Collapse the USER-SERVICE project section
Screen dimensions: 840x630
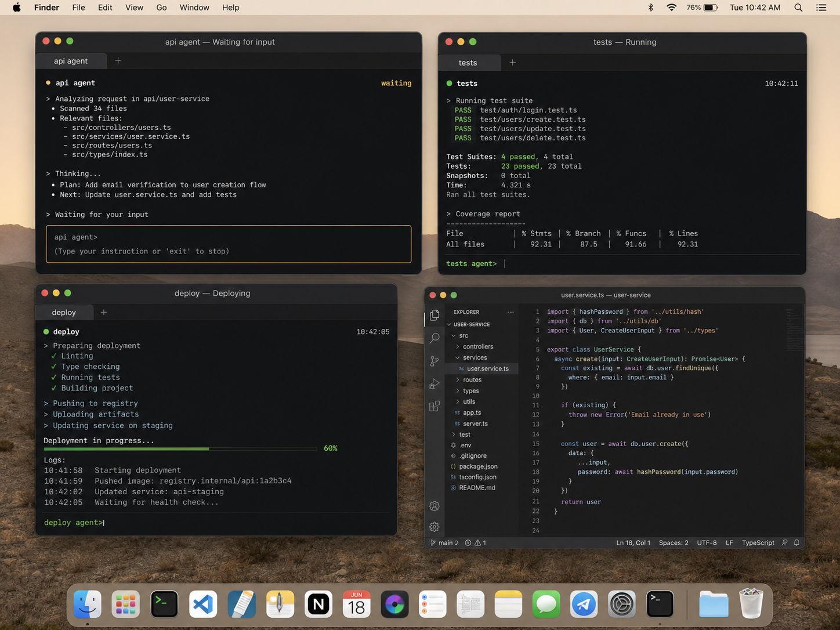pos(449,325)
